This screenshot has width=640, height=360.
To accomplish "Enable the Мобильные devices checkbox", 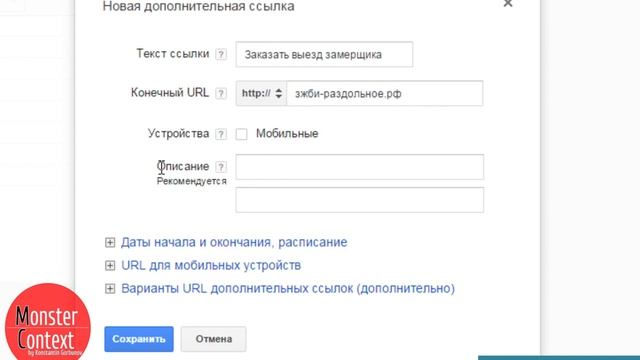I will (241, 134).
